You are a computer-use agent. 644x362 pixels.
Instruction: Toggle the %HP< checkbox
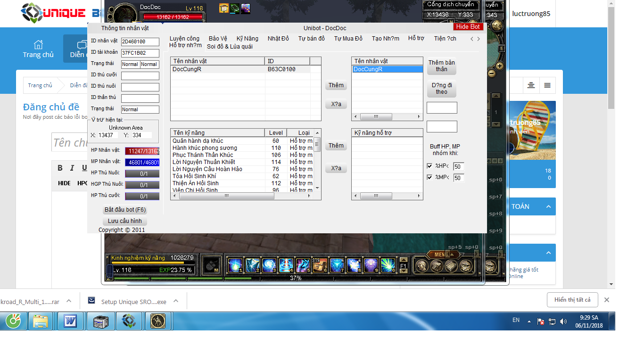pyautogui.click(x=429, y=166)
